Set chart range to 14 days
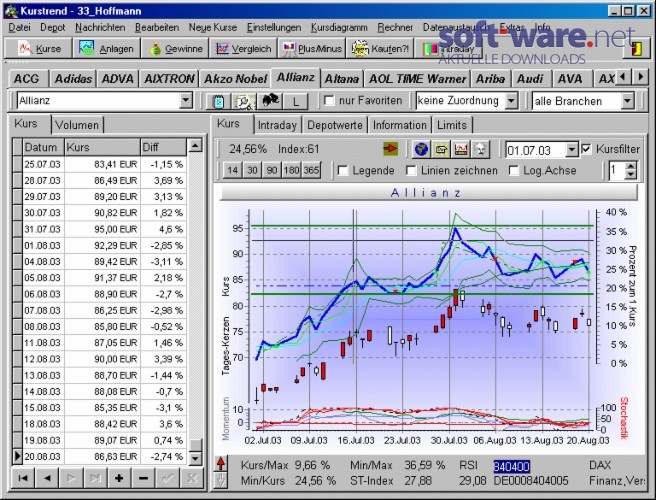The width and height of the screenshot is (656, 500). point(233,170)
